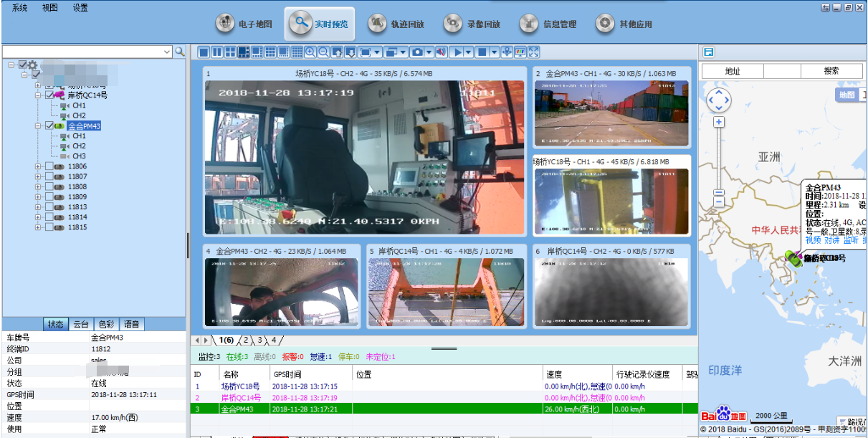Uncheck the 金合PM43 device checkbox
Screen dimensions: 868x438
coord(49,126)
